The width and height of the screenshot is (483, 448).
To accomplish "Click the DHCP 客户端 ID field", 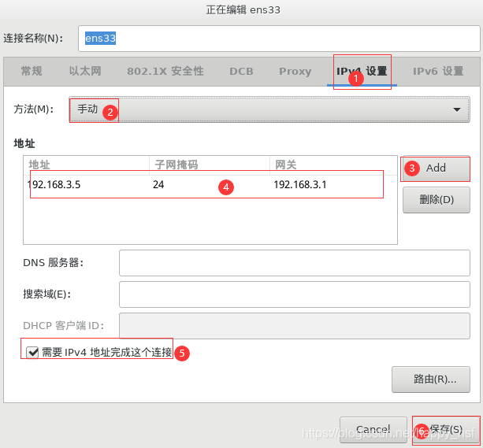I will 295,326.
